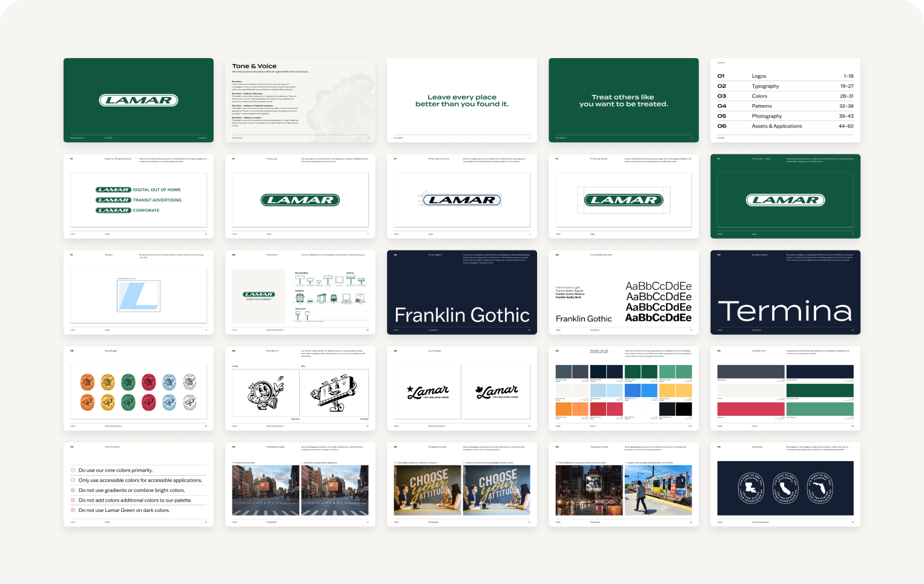Click the Florida state badge icon

pos(820,488)
